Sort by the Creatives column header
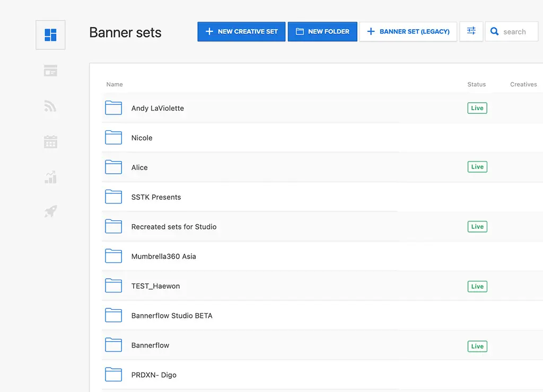The width and height of the screenshot is (543, 392). click(x=523, y=84)
